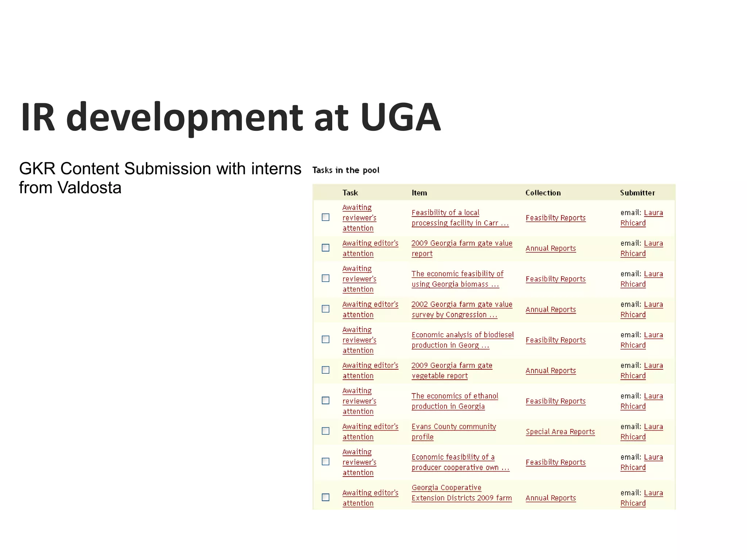747x560 pixels.
Task: Toggle checkbox for Economic analysis of biodiesel production
Action: click(x=326, y=339)
